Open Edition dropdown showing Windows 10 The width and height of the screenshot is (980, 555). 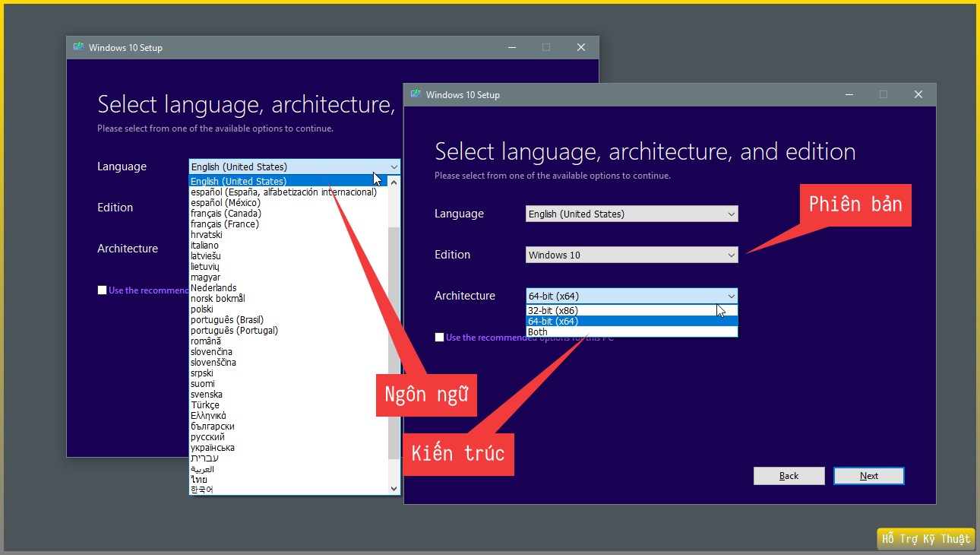coord(631,255)
